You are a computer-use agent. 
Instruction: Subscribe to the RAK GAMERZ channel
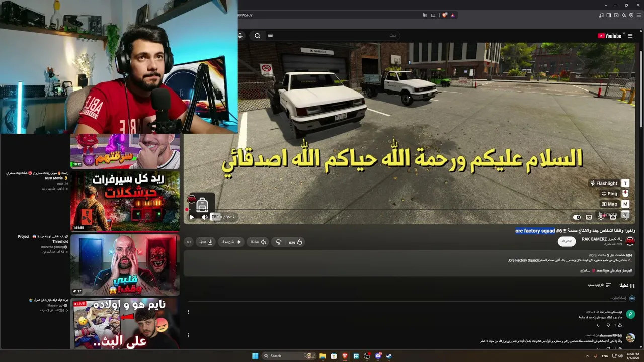[567, 242]
